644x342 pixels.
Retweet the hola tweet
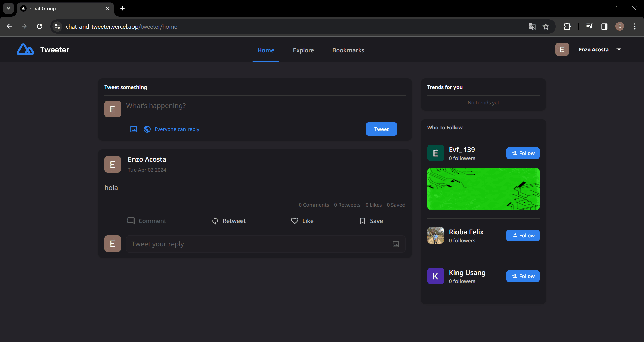229,221
